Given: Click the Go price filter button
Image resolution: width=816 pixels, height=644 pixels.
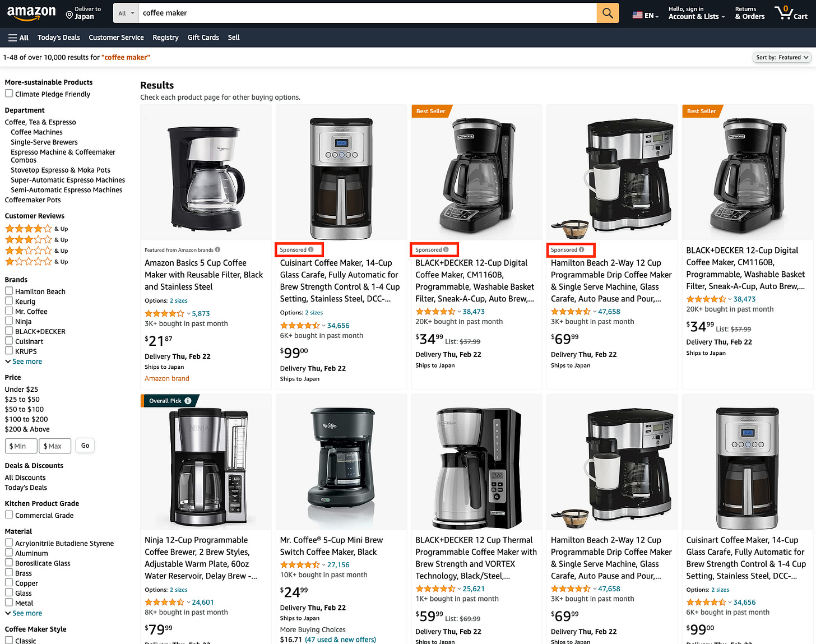Looking at the screenshot, I should [85, 446].
